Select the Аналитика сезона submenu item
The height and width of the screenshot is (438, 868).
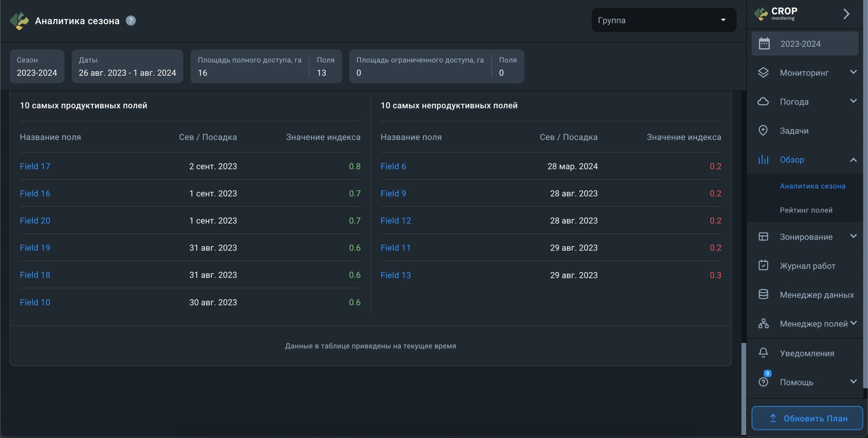coord(812,186)
